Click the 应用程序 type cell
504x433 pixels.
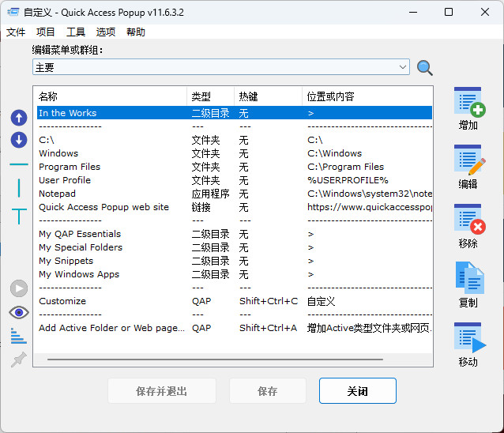point(211,194)
